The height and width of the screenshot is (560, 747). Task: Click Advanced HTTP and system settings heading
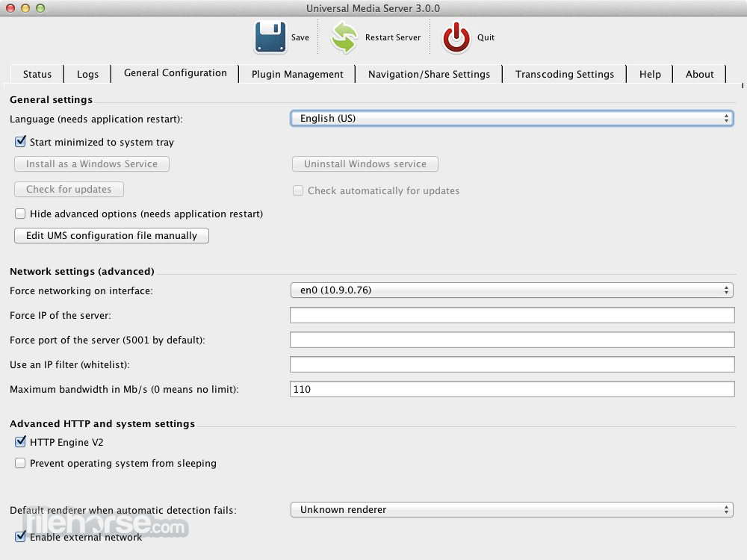[102, 424]
